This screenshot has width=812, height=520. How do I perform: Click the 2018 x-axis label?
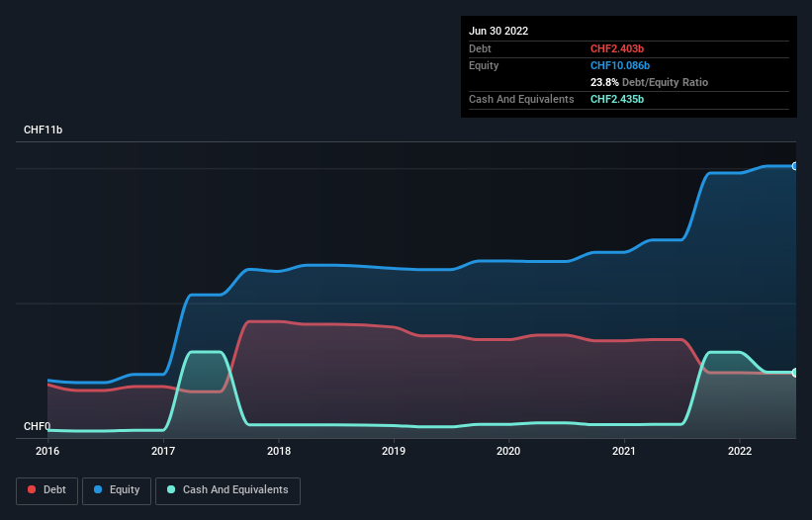[x=279, y=451]
